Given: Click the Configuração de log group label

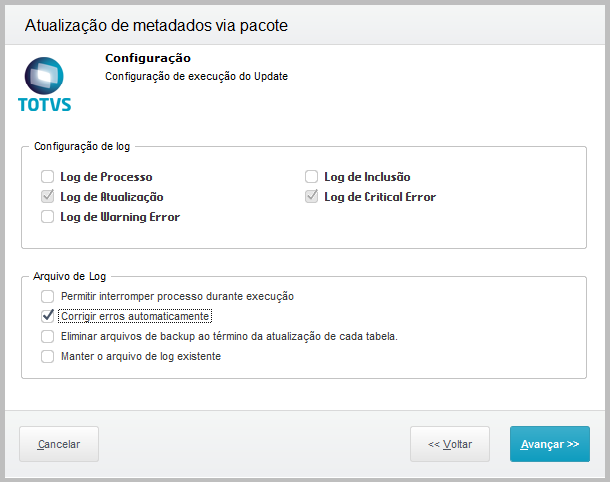Looking at the screenshot, I should [82, 146].
